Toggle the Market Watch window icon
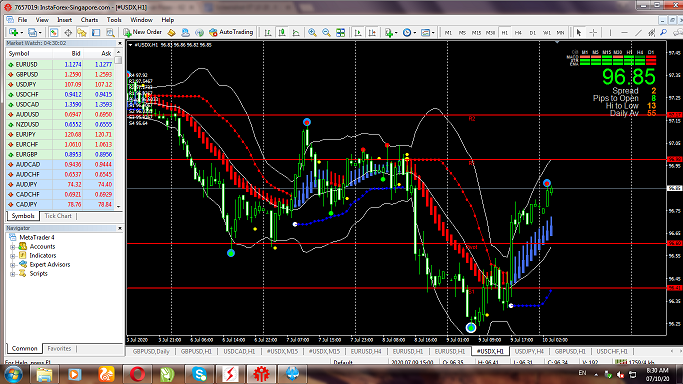This screenshot has height=384, width=683. coord(54,32)
